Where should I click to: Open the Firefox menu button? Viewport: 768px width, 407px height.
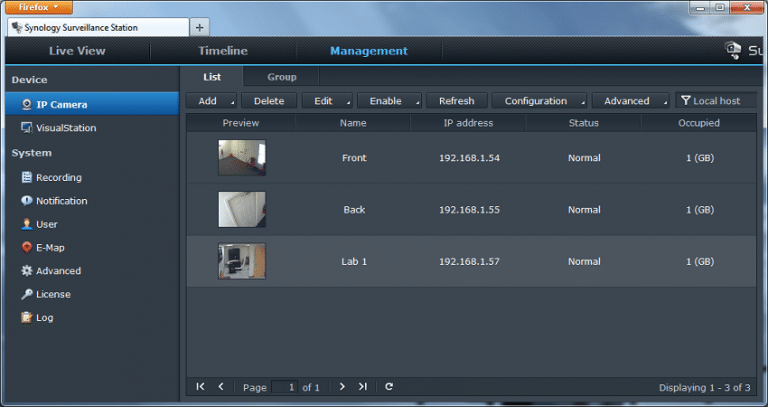click(39, 7)
